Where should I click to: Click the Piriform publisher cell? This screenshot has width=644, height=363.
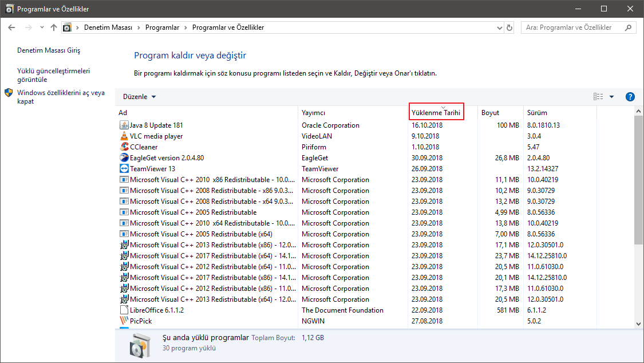[314, 147]
